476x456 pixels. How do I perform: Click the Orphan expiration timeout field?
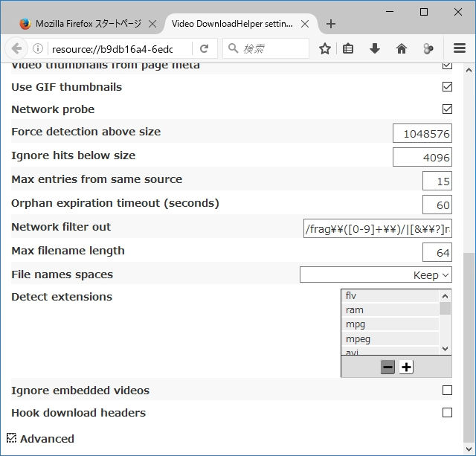click(x=437, y=205)
